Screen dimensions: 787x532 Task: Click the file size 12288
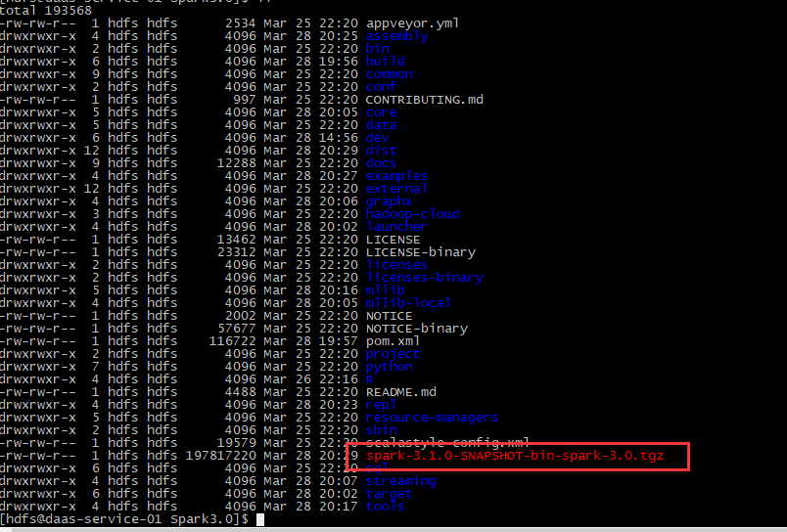pos(237,163)
